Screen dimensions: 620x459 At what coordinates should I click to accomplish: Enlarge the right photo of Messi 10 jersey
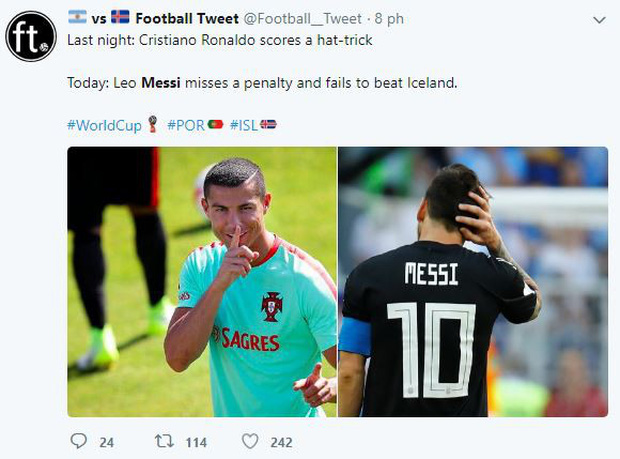[473, 282]
